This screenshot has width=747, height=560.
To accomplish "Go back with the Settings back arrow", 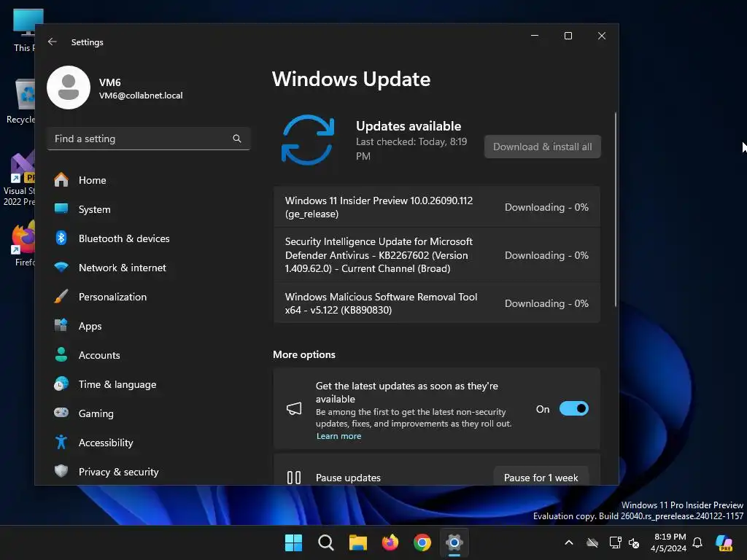I will [53, 42].
